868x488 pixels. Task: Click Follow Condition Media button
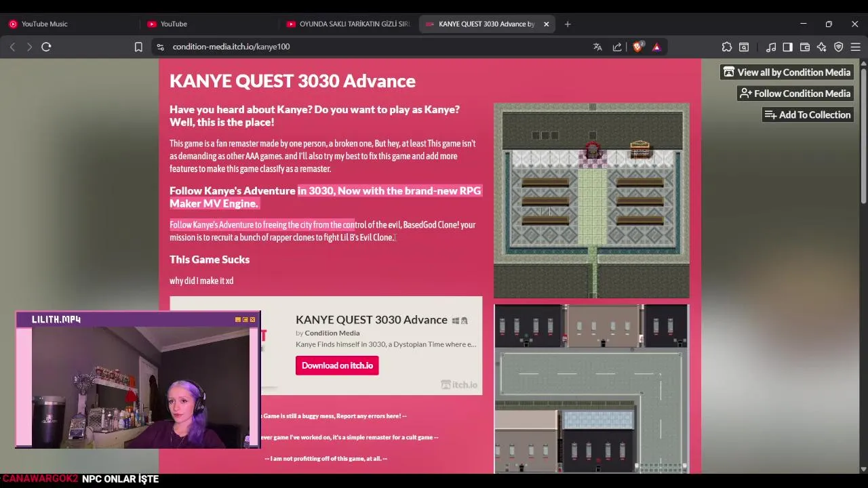[x=795, y=94]
